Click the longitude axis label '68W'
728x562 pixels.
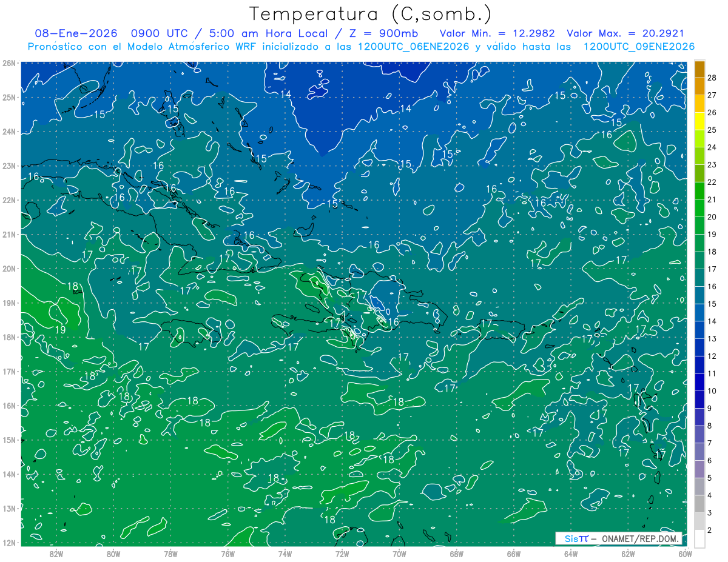tap(456, 554)
